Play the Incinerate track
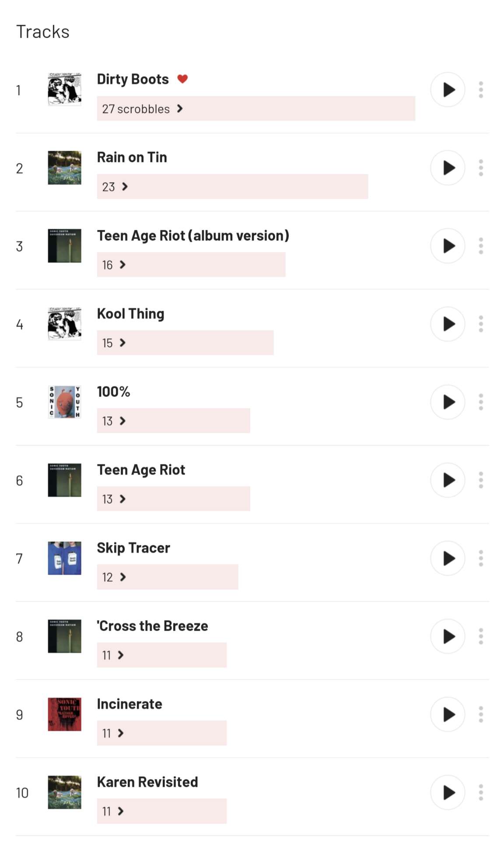 pyautogui.click(x=448, y=714)
